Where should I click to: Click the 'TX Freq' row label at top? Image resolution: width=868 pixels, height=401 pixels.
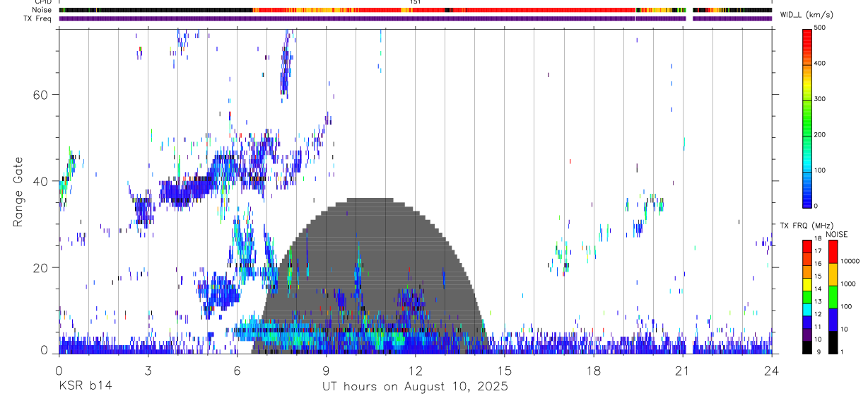click(38, 18)
